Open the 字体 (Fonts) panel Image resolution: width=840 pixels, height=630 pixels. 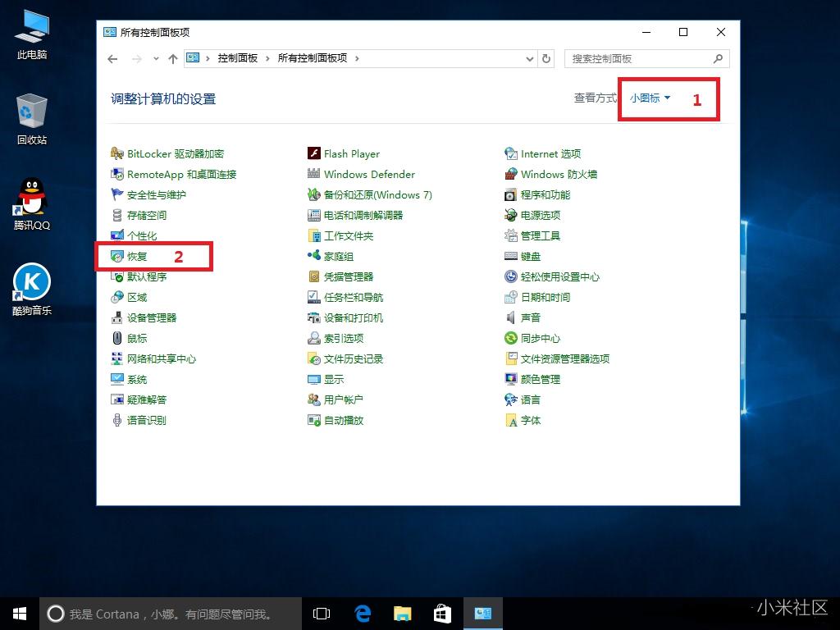[x=531, y=420]
